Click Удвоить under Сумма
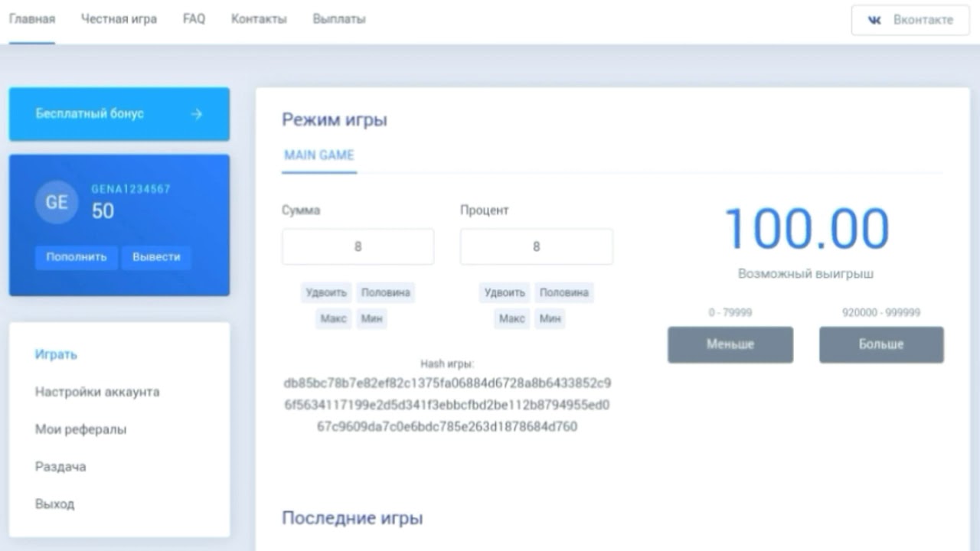This screenshot has height=551, width=980. 326,292
